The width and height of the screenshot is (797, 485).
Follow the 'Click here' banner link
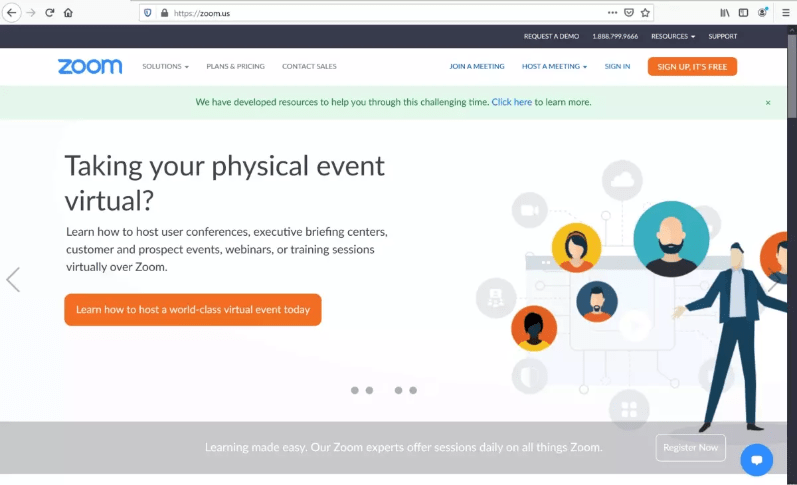[x=511, y=102]
